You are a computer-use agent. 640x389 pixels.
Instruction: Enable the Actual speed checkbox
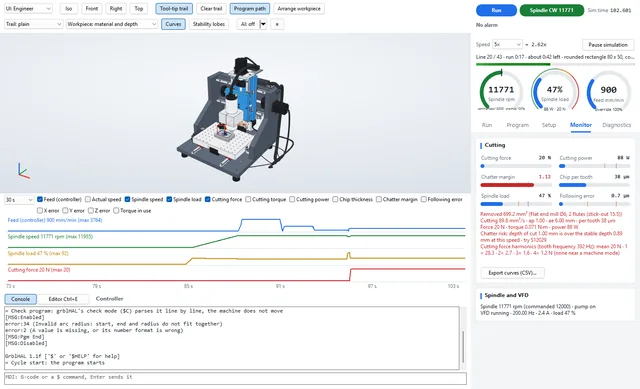88,199
